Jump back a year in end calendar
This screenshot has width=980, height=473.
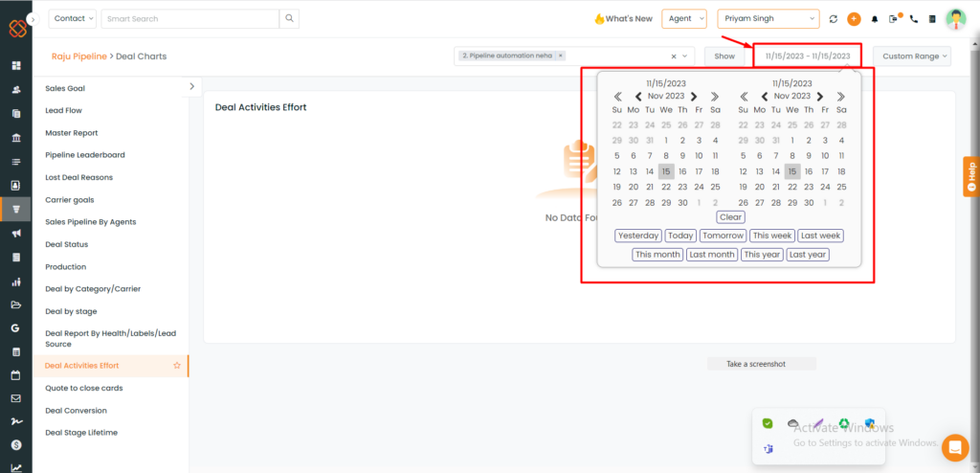744,97
